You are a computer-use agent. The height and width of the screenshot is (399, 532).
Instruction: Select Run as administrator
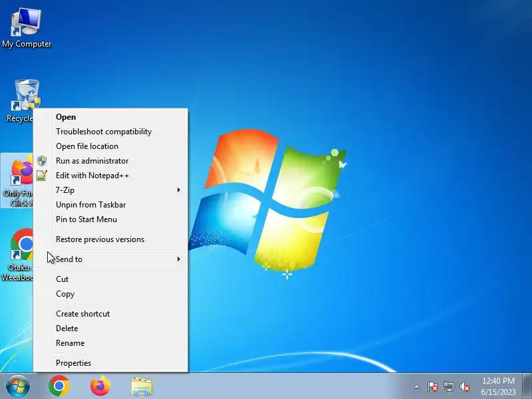(x=110, y=161)
